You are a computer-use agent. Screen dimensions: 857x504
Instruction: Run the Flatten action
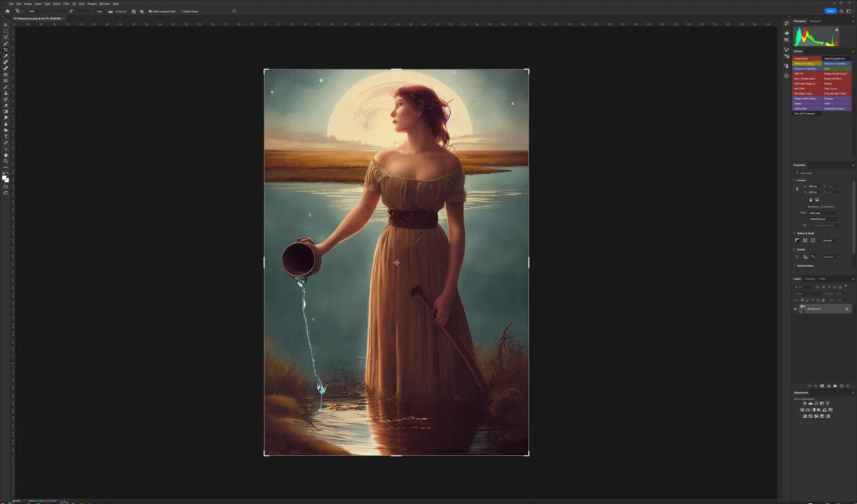(807, 104)
